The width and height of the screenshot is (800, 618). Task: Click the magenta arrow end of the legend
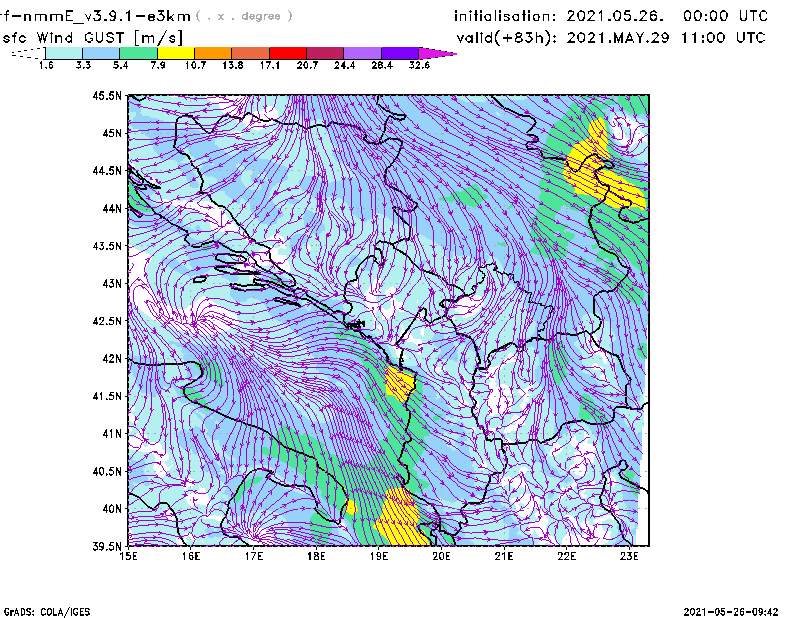coord(437,53)
